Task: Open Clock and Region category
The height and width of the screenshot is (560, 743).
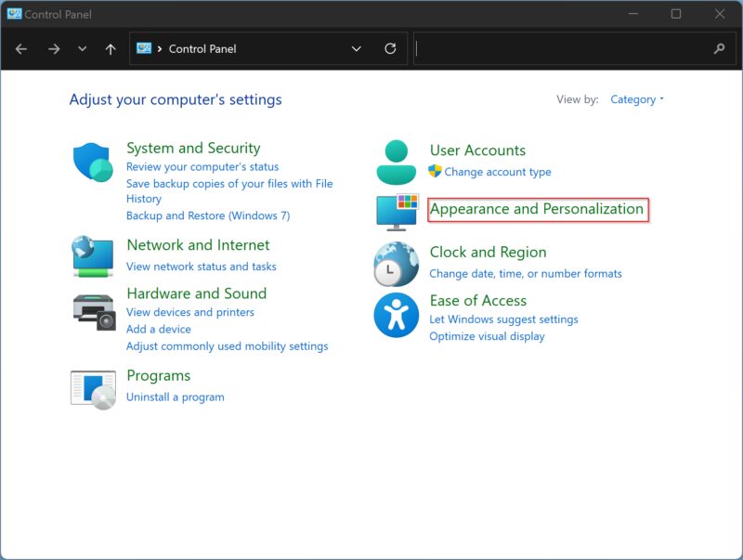Action: (x=489, y=252)
